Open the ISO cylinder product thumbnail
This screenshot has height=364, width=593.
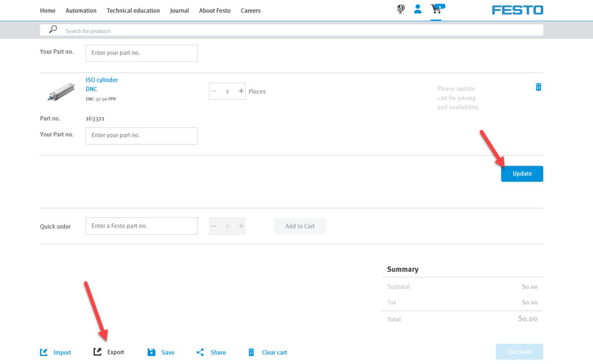coord(61,92)
